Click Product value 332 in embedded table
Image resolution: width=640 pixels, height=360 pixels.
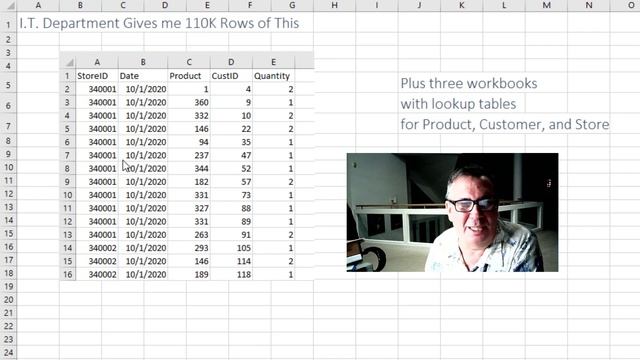201,116
